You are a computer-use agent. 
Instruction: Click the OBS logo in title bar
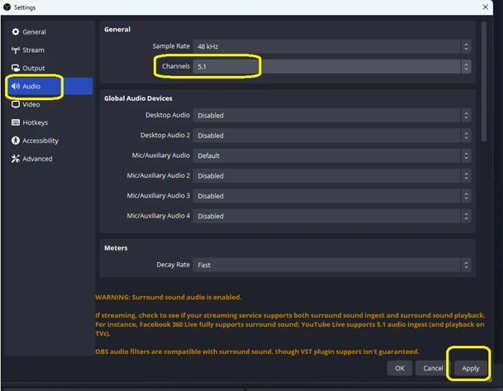coord(7,7)
